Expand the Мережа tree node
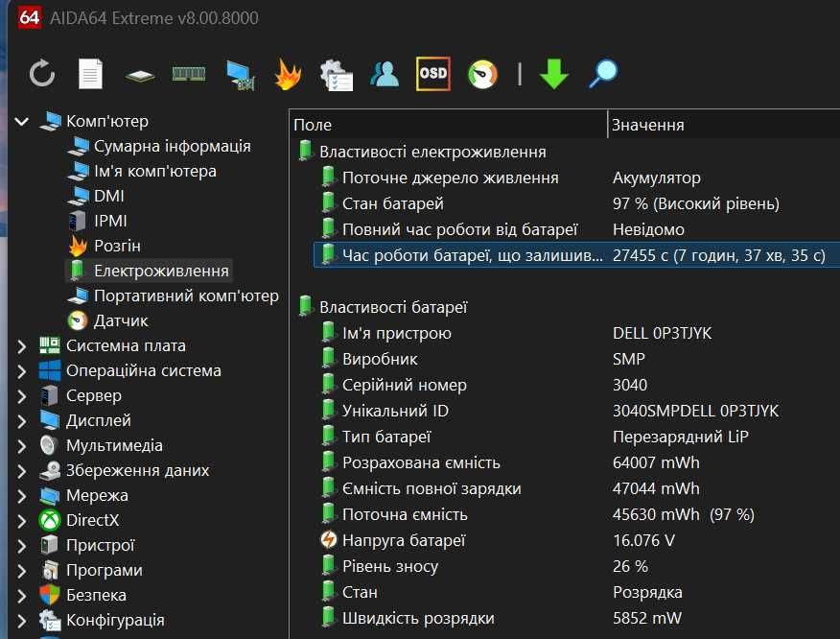 [x=21, y=496]
